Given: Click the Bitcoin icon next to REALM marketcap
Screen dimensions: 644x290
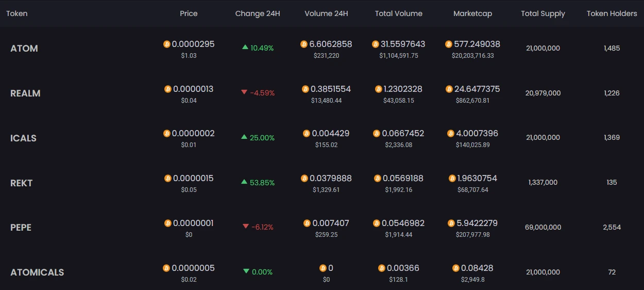Looking at the screenshot, I should click(x=449, y=89).
